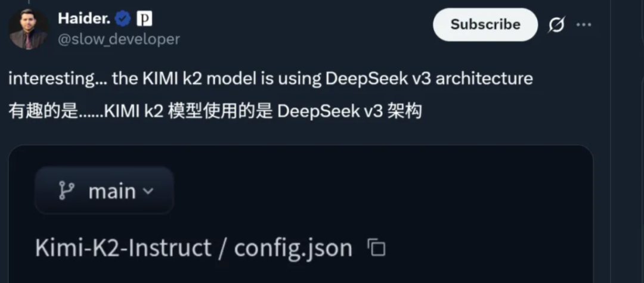Viewport: 644px width, 283px height.
Task: Open the main branch selector dropdown
Action: [x=104, y=191]
